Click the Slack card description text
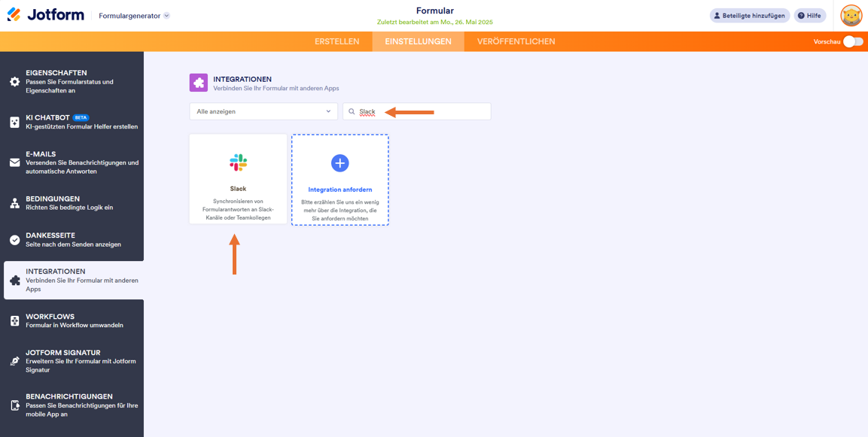This screenshot has height=437, width=868. [238, 210]
